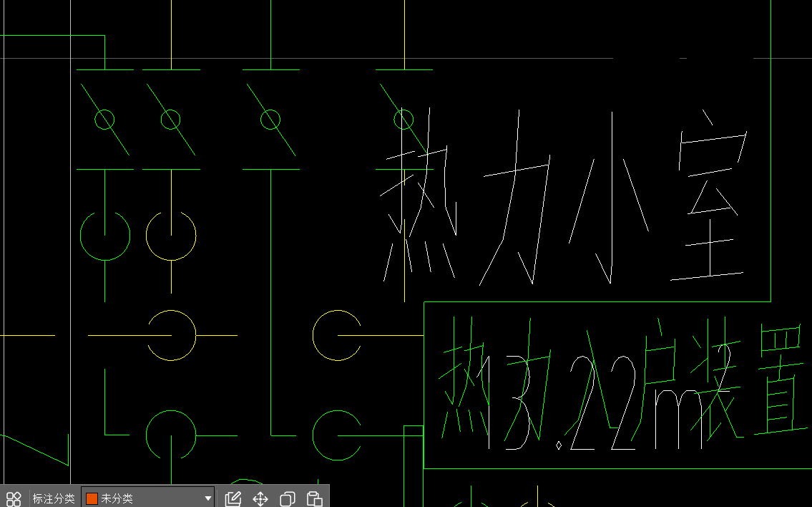Open the 未分类 category dropdown

148,498
